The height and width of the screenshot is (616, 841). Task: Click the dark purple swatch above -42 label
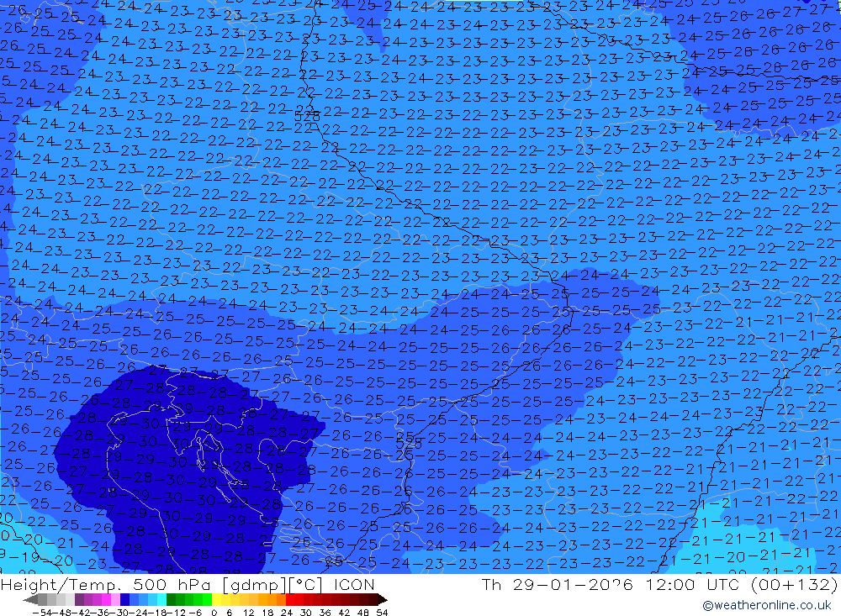click(x=79, y=600)
